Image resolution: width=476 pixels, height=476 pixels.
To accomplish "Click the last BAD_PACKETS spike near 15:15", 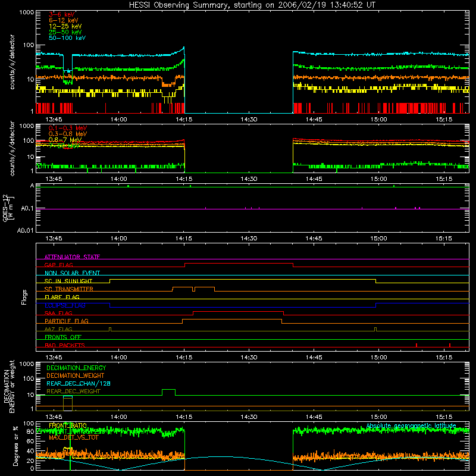I will pos(450,345).
